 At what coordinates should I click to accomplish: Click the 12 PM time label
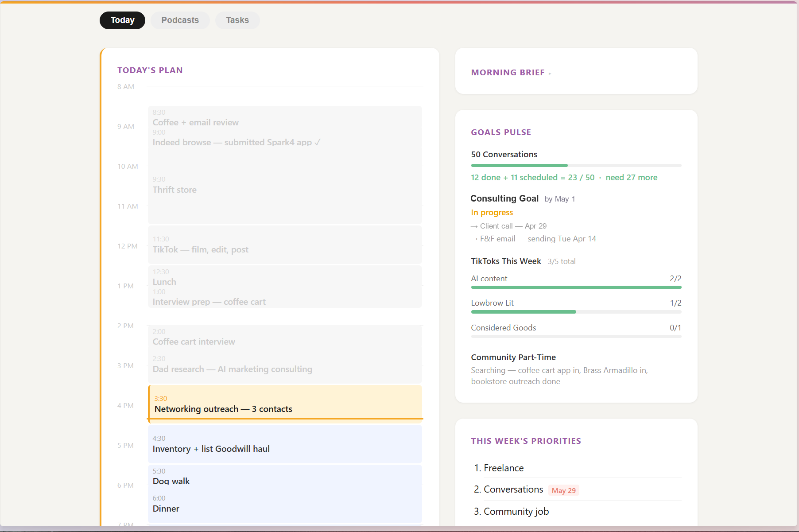pyautogui.click(x=128, y=246)
